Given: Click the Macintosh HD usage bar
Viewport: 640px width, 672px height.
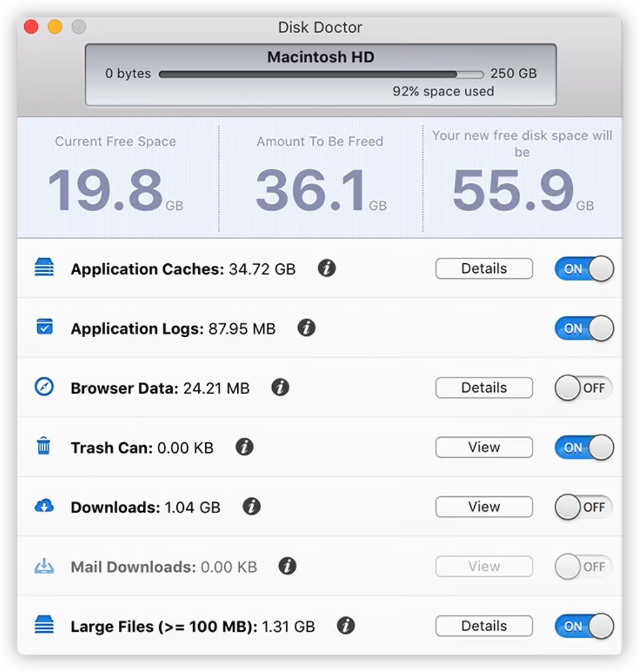Looking at the screenshot, I should (321, 75).
